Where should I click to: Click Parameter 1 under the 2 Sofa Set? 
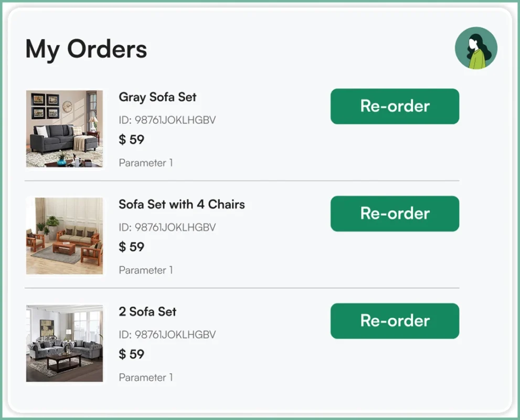click(x=145, y=377)
